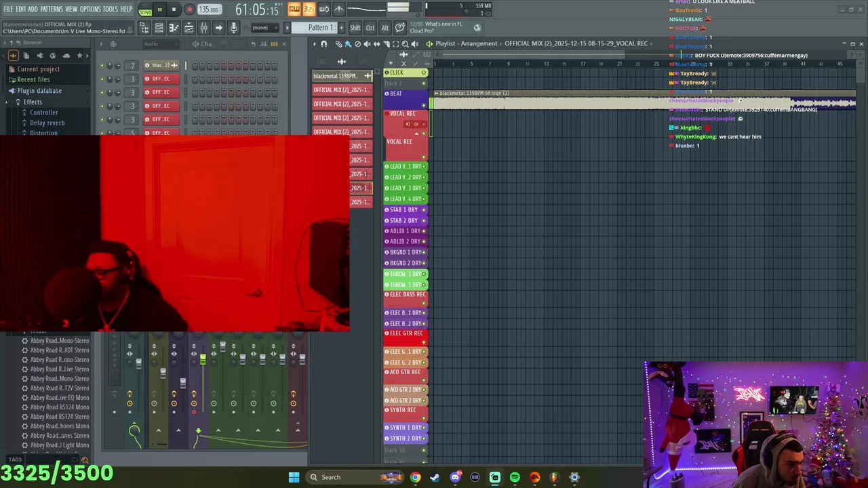Add a new pattern with plus button
This screenshot has width=868, height=488.
pos(342,28)
